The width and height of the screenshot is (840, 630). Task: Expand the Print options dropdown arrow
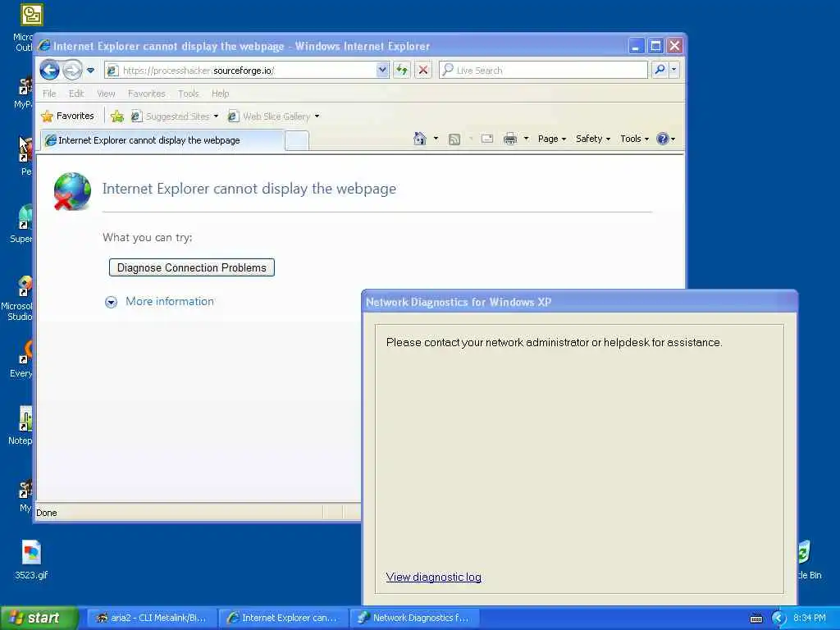[526, 139]
